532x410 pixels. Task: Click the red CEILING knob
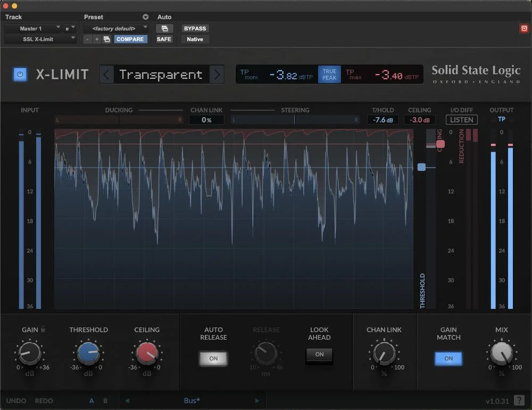click(147, 354)
